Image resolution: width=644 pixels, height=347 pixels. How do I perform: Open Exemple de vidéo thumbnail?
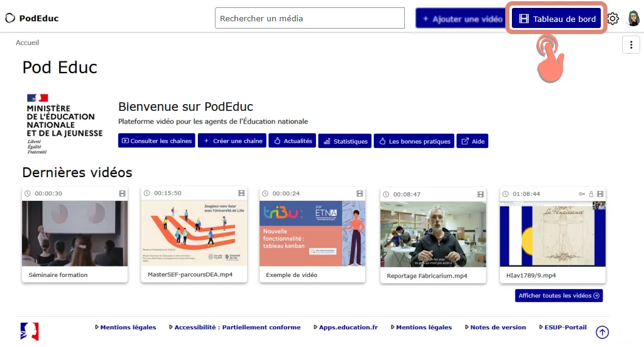pos(312,233)
